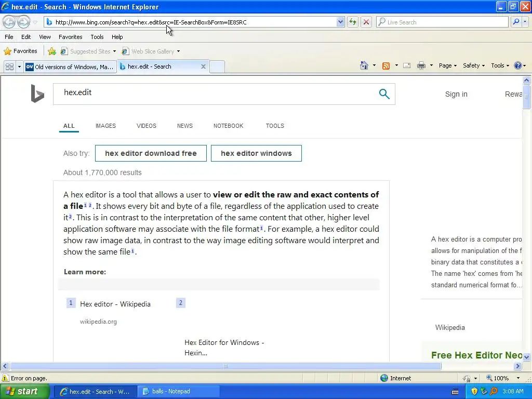Click the Error on page warning icon
Screen dimensions: 532x399
[x=5, y=378]
